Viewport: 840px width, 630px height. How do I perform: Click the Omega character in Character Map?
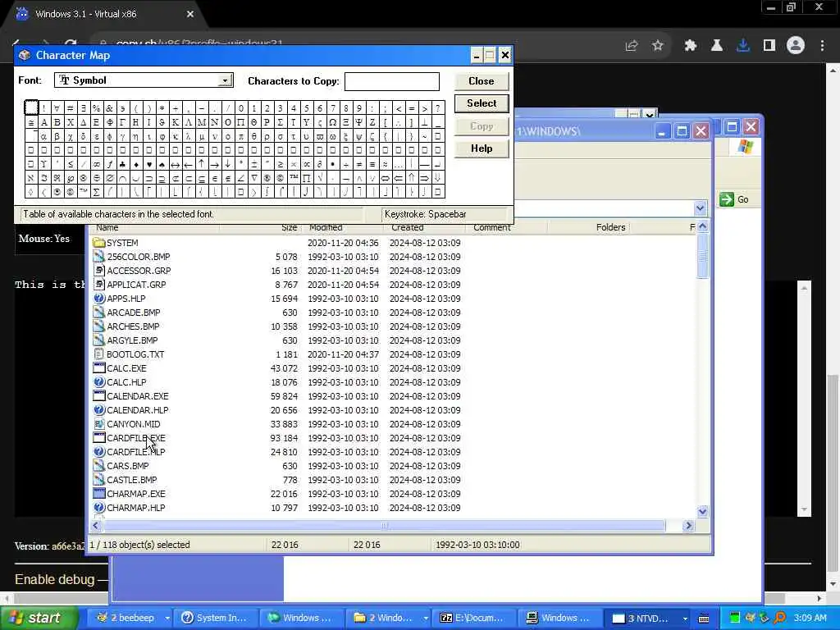(x=333, y=122)
